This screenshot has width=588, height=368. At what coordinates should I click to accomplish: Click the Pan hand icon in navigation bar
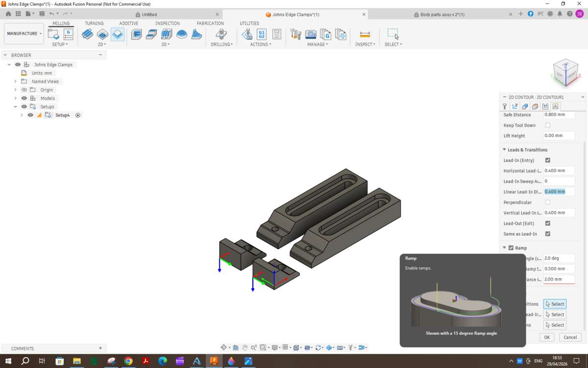(x=245, y=347)
